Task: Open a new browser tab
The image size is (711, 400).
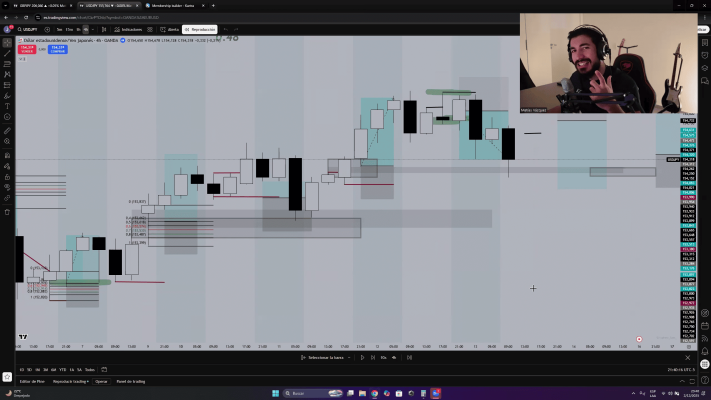Action: point(213,5)
